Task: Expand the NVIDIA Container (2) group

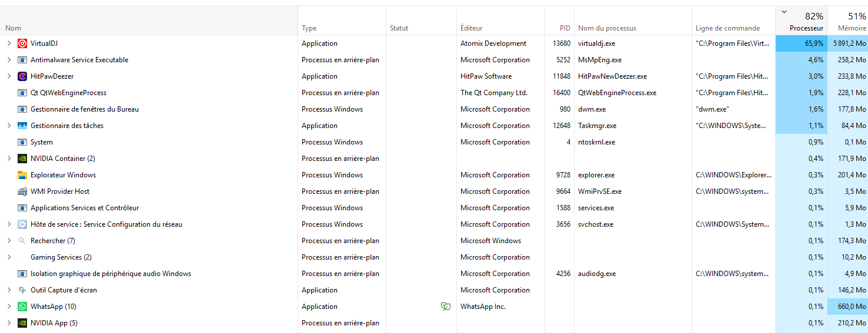Action: (x=9, y=159)
